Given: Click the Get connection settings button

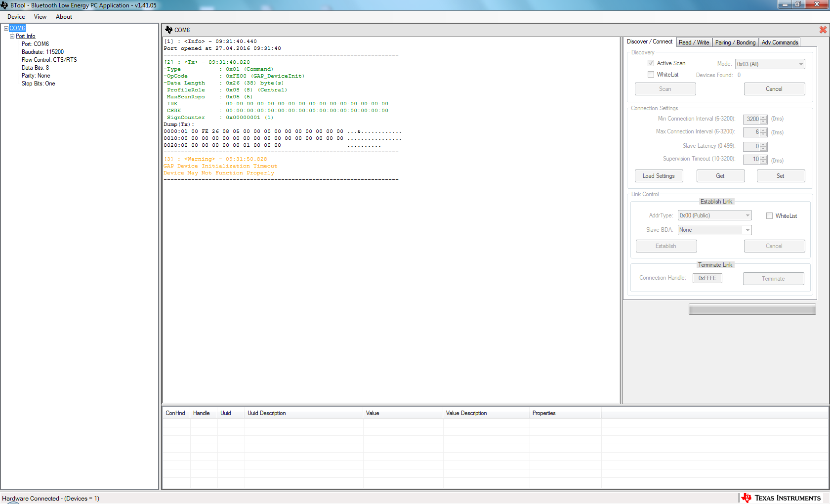Looking at the screenshot, I should tap(720, 176).
